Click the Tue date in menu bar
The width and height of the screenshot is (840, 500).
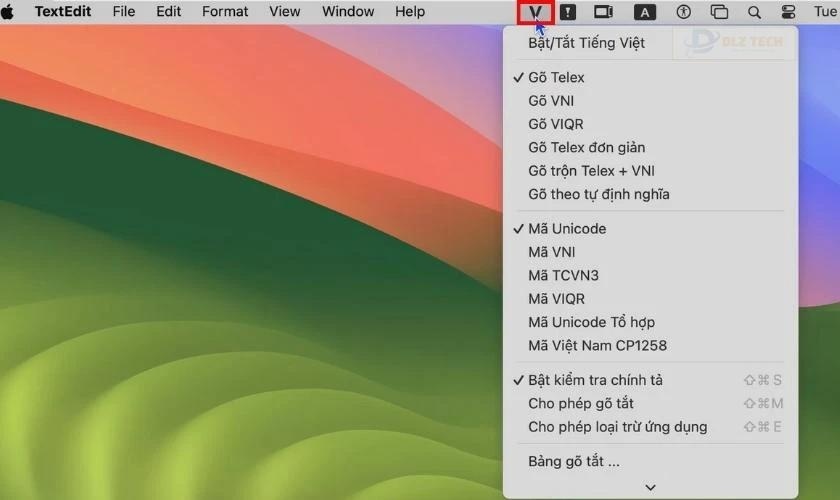[824, 12]
